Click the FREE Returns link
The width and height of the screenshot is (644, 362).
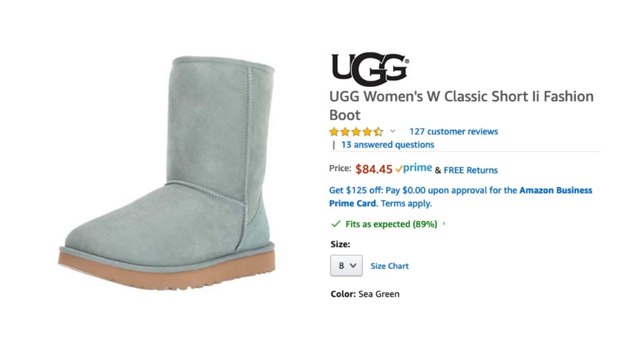click(x=471, y=170)
